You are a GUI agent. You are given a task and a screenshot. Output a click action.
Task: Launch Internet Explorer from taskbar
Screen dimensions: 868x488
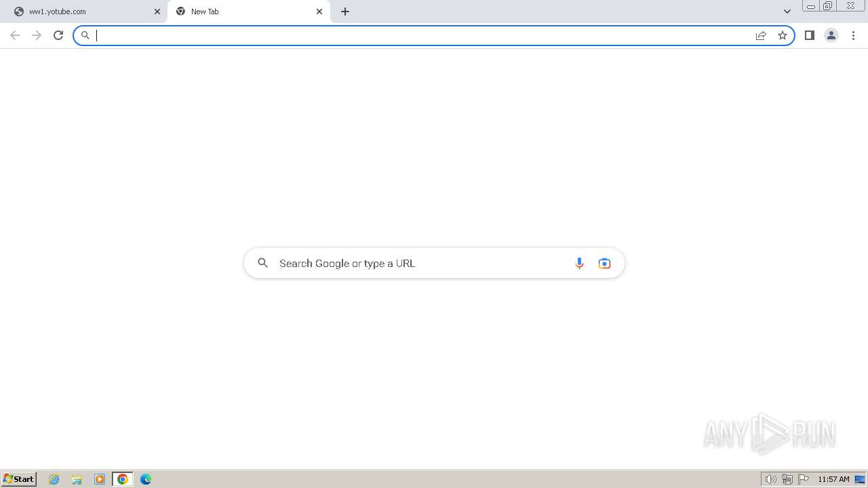pos(54,479)
